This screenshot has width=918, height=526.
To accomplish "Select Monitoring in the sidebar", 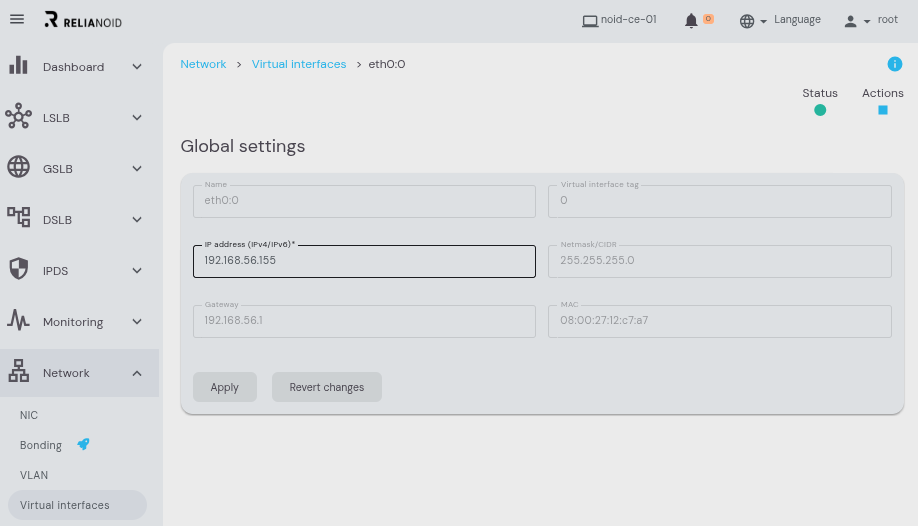I will tap(73, 322).
